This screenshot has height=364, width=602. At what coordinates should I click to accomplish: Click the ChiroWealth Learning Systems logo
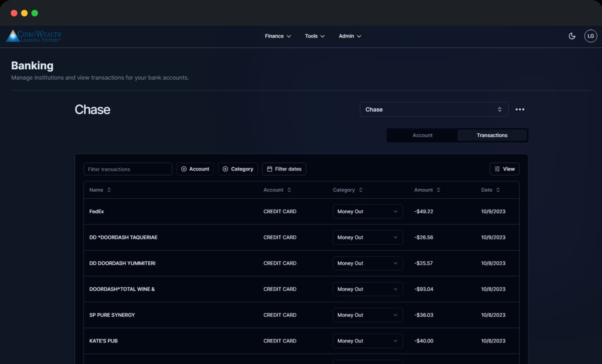coord(34,36)
